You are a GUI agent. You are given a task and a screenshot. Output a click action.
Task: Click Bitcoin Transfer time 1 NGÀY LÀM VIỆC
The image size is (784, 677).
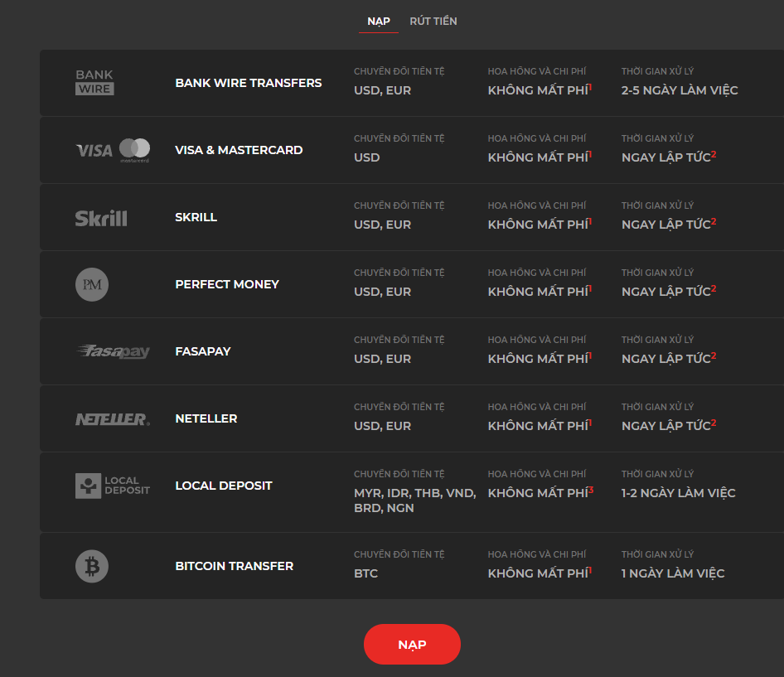(673, 573)
